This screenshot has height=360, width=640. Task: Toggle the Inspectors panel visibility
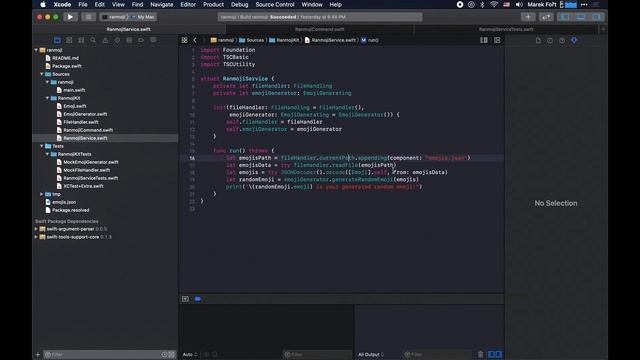coord(596,17)
